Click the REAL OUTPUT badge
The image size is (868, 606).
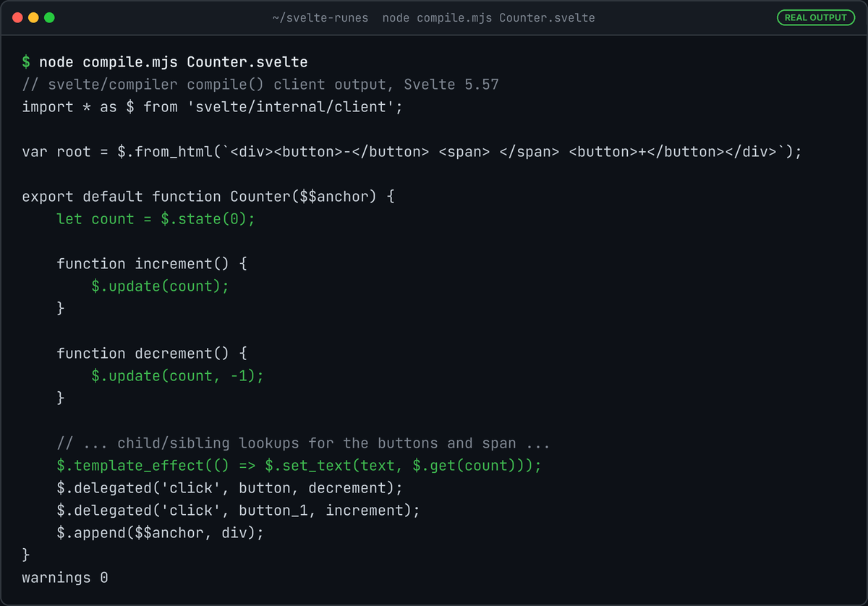(x=815, y=17)
